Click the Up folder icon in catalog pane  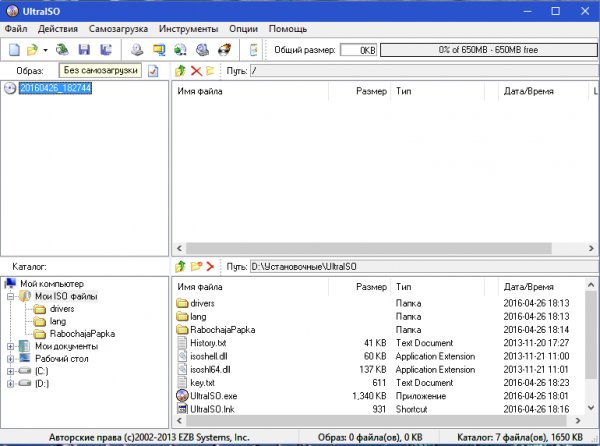point(180,266)
